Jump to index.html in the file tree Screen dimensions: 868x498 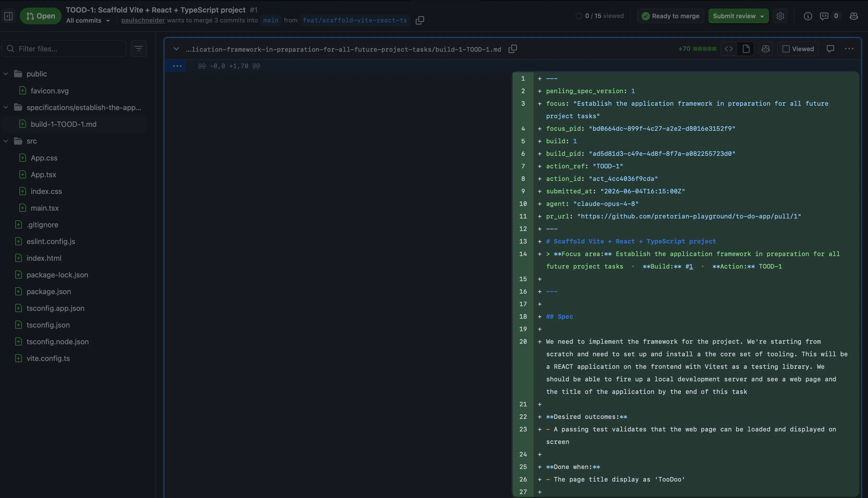click(44, 258)
